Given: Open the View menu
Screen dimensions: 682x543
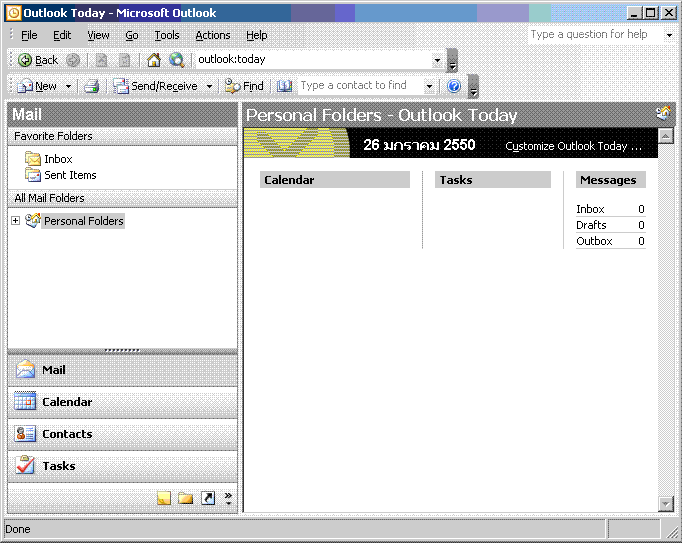Looking at the screenshot, I should 98,35.
